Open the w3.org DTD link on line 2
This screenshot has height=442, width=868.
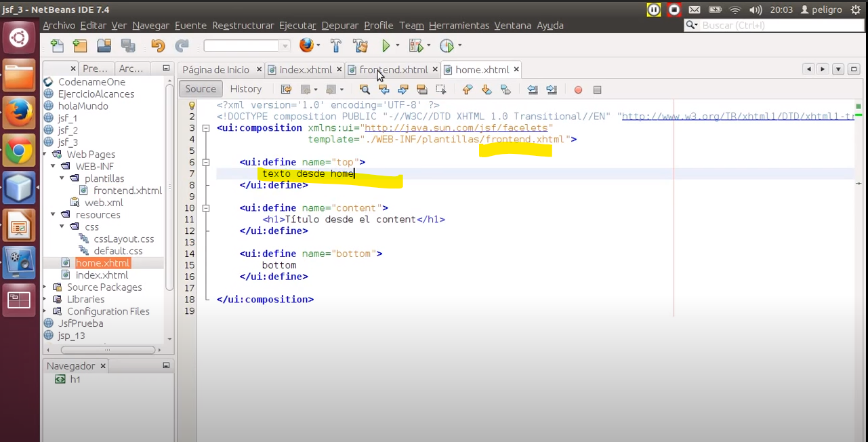pyautogui.click(x=738, y=116)
